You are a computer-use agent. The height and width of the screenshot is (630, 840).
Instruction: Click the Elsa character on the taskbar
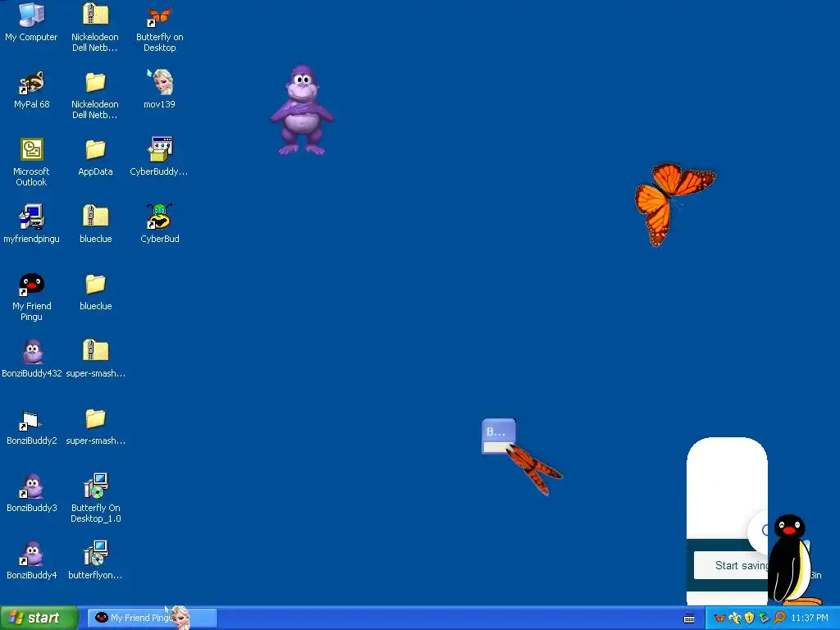pyautogui.click(x=180, y=618)
